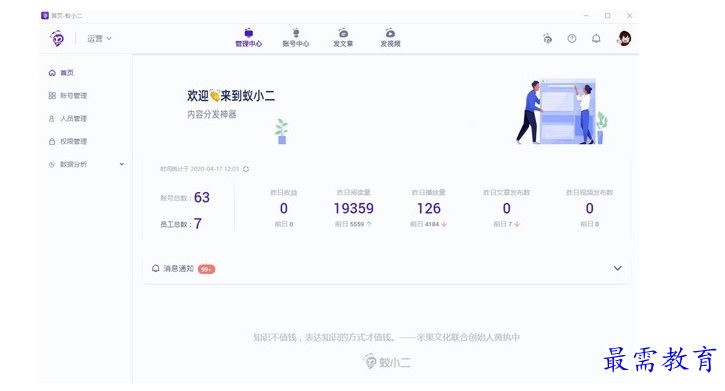Expand the 数据分析 chevron arrow

click(x=122, y=164)
